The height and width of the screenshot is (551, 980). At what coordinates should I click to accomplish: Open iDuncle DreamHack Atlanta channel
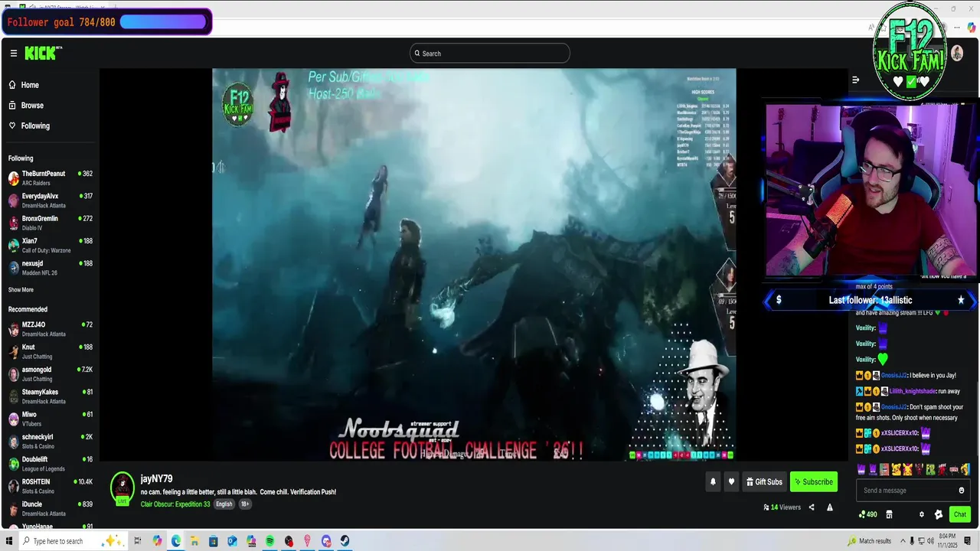coord(50,509)
